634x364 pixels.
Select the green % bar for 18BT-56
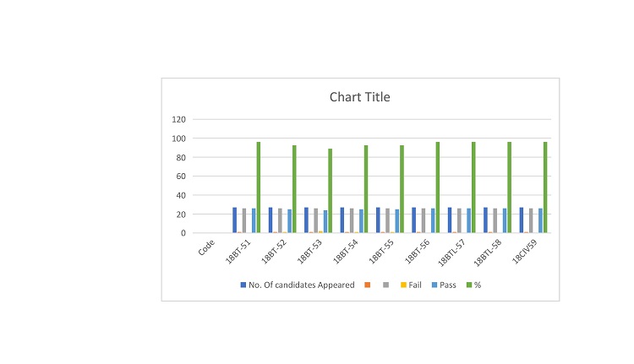tap(438, 187)
